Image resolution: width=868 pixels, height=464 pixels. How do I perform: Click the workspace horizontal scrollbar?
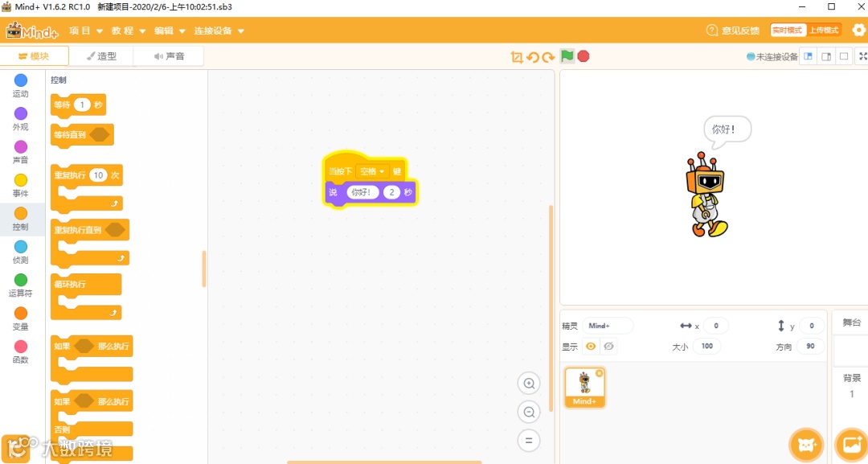point(384,462)
